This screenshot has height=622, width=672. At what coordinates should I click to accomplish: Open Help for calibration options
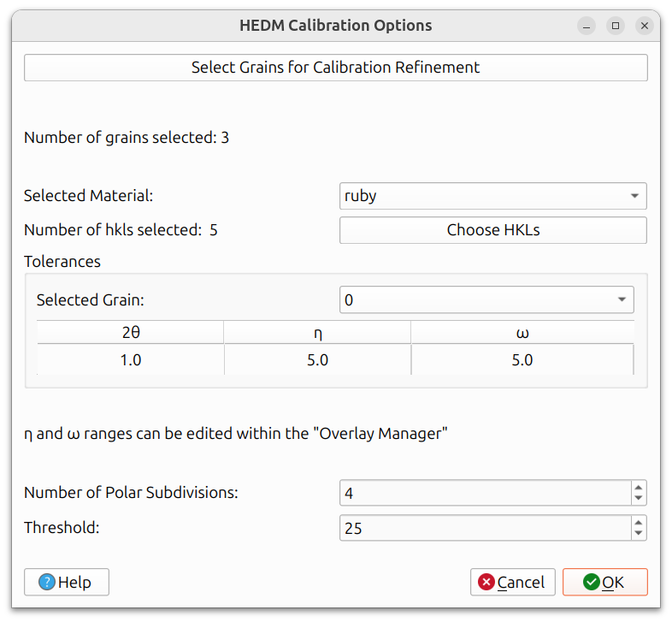(x=67, y=582)
